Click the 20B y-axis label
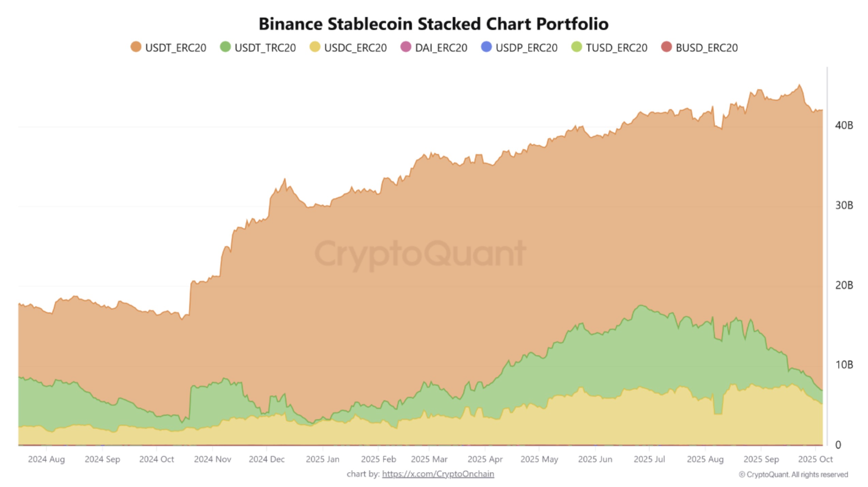Viewport: 868px width, 487px height. coord(844,285)
